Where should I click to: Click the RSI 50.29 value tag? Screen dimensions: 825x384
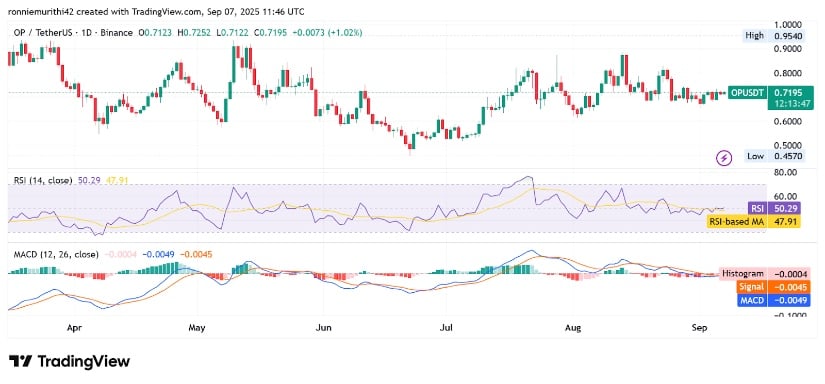coord(774,208)
